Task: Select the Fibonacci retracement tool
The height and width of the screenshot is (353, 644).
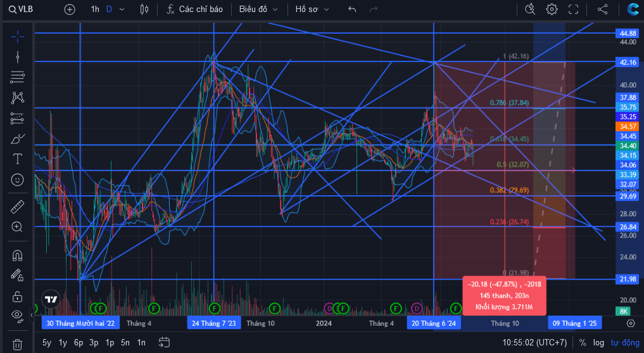Action: (x=17, y=77)
